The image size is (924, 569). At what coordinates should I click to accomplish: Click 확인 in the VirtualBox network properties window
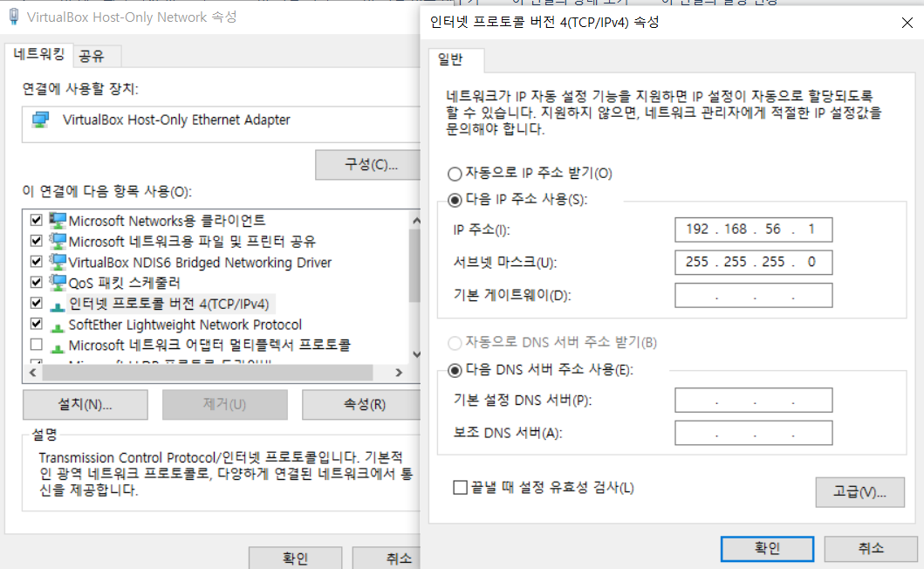pyautogui.click(x=295, y=558)
